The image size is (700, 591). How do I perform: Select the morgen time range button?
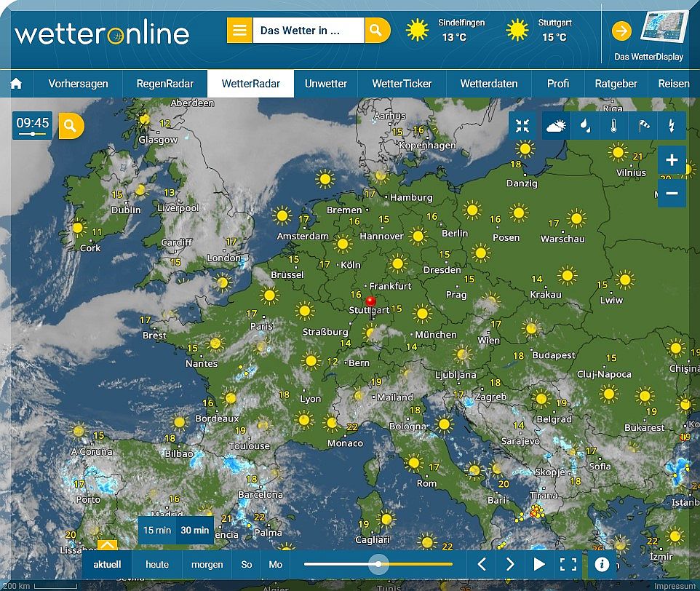tap(207, 564)
